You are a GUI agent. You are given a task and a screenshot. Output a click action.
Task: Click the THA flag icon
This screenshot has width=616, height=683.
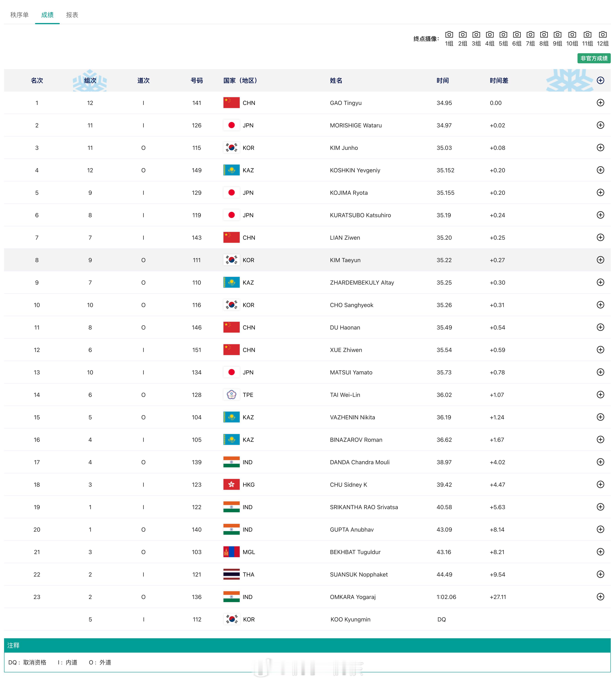(x=232, y=574)
